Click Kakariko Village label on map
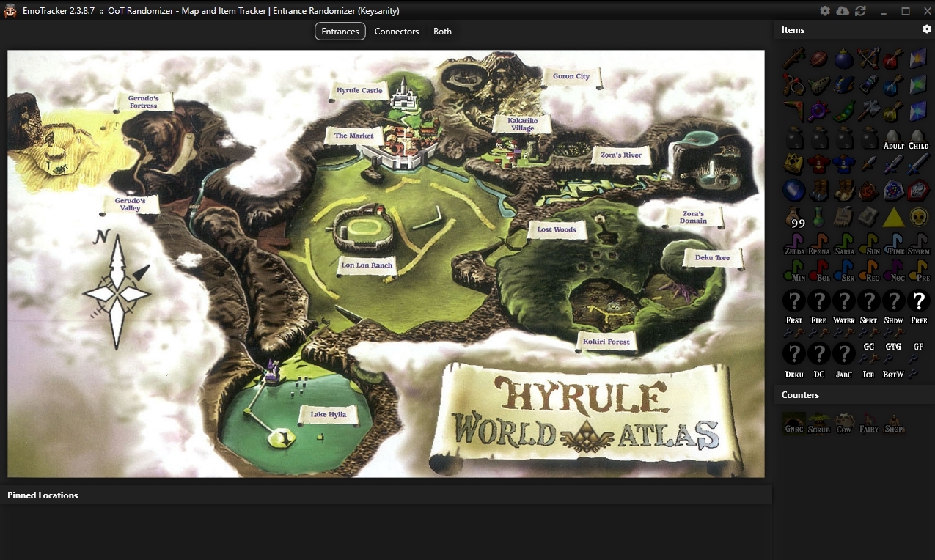 (x=524, y=124)
